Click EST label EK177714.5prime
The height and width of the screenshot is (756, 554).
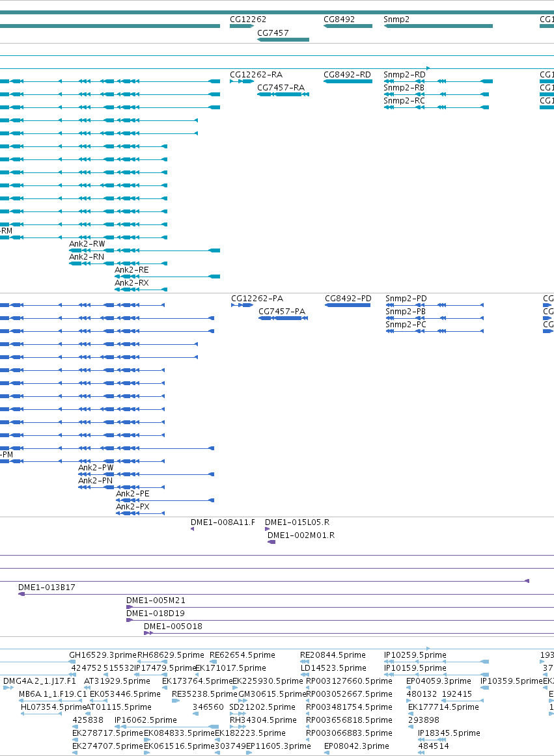(x=443, y=707)
